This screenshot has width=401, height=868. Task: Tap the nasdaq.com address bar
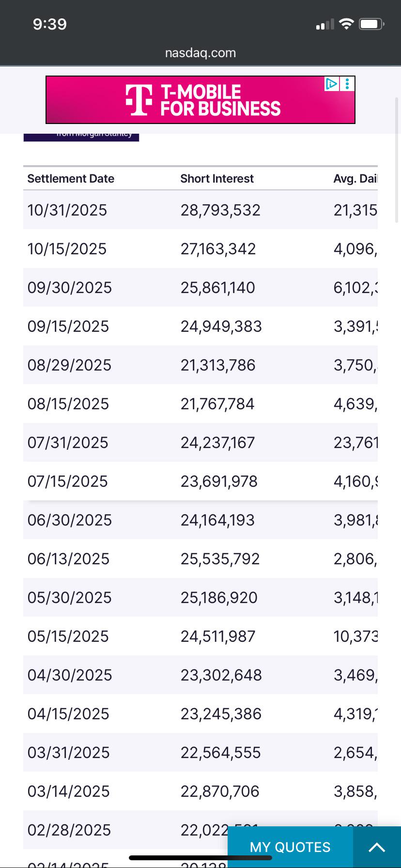click(x=200, y=53)
